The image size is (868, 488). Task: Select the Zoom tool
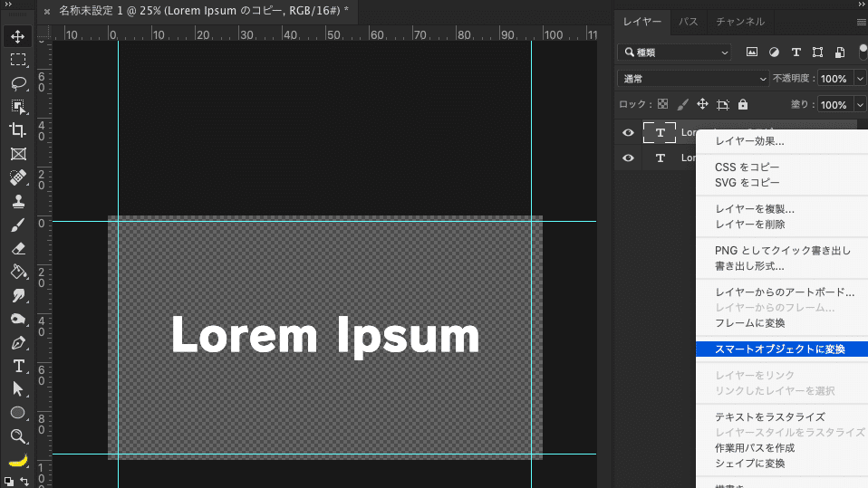(18, 436)
